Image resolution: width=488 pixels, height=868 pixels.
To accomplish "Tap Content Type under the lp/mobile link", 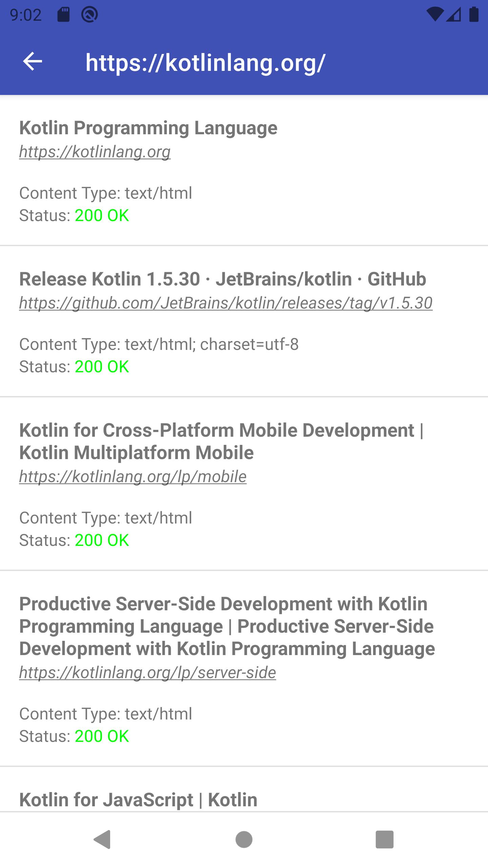I will (106, 518).
